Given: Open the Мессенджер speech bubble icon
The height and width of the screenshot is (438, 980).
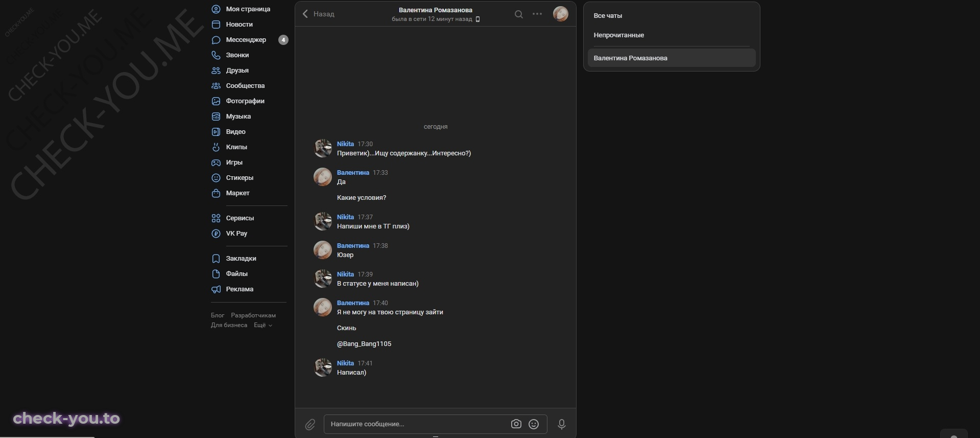Looking at the screenshot, I should point(216,40).
